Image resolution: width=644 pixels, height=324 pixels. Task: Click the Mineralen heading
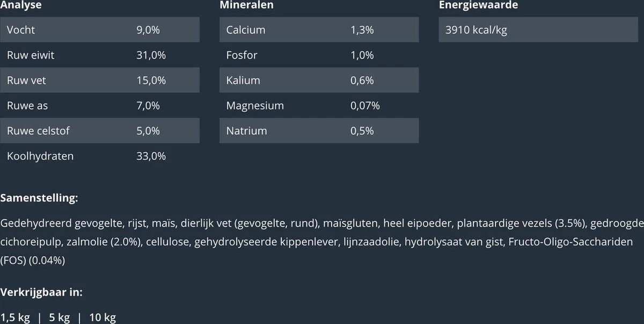click(246, 5)
